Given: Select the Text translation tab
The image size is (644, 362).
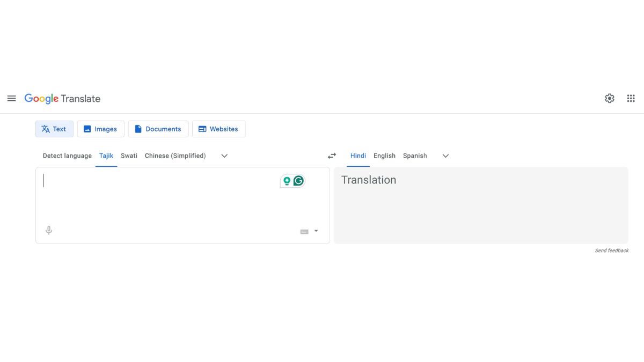Looking at the screenshot, I should (x=54, y=129).
